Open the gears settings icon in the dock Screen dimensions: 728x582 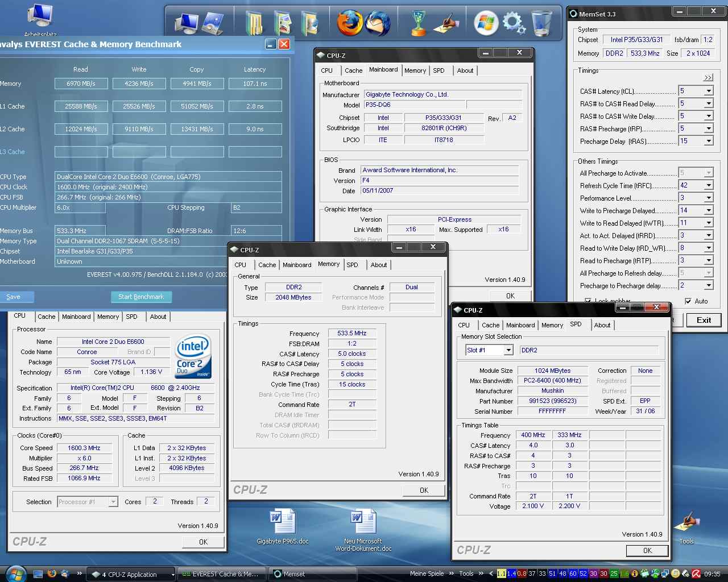[x=514, y=23]
